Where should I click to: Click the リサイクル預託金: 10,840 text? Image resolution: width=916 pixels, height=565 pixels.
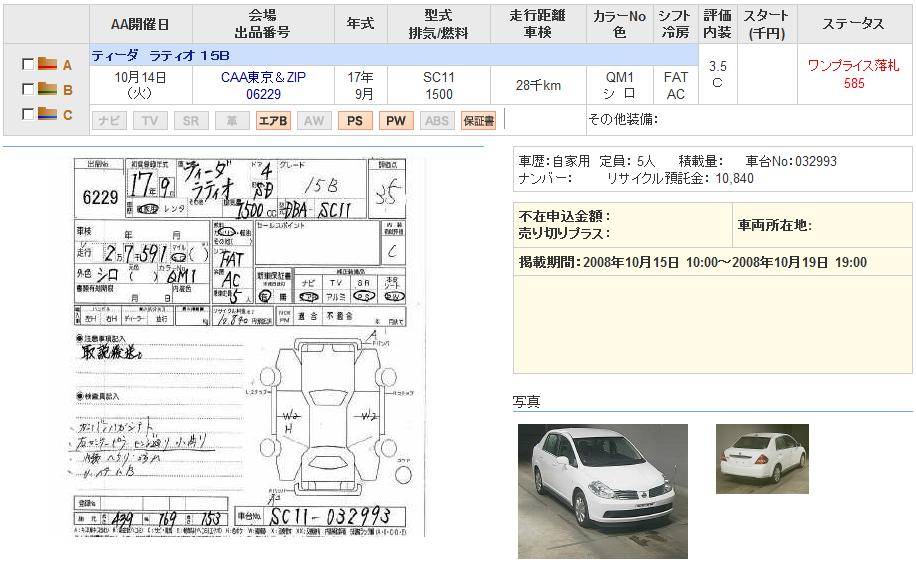(x=681, y=178)
